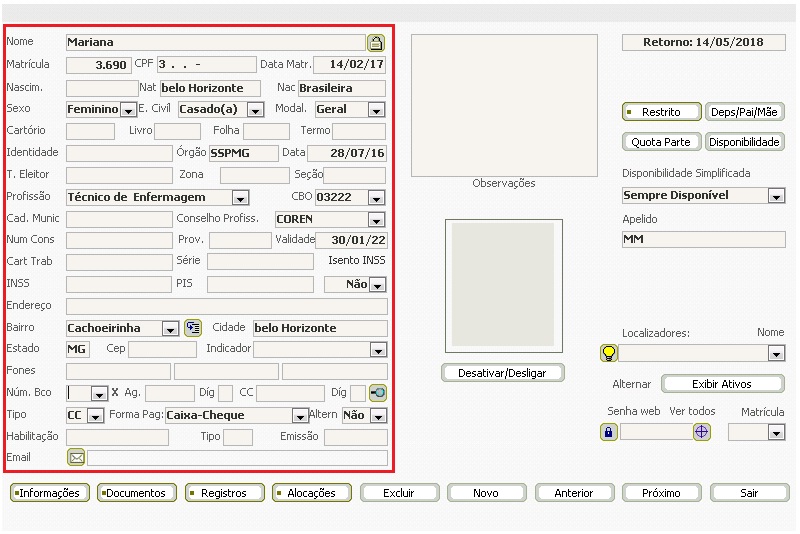Click the employee photo placeholder

pos(504,286)
